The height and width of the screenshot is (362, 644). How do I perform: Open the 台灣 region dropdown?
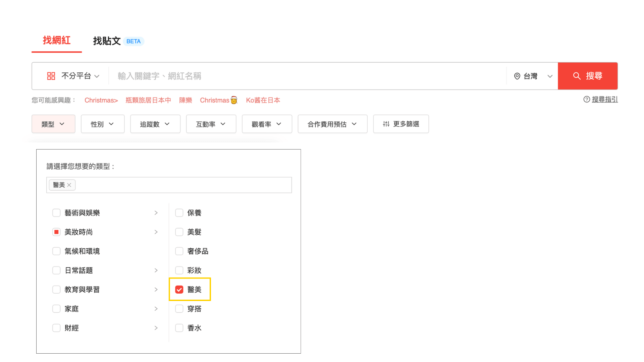coord(533,76)
